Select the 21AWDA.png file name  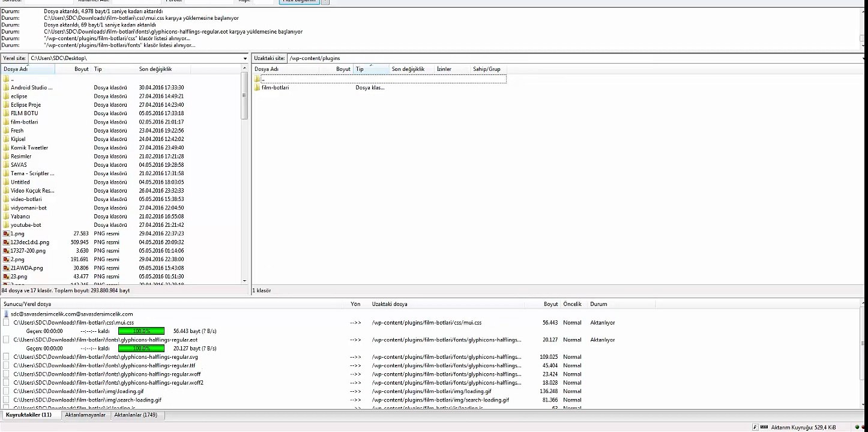[x=27, y=268]
